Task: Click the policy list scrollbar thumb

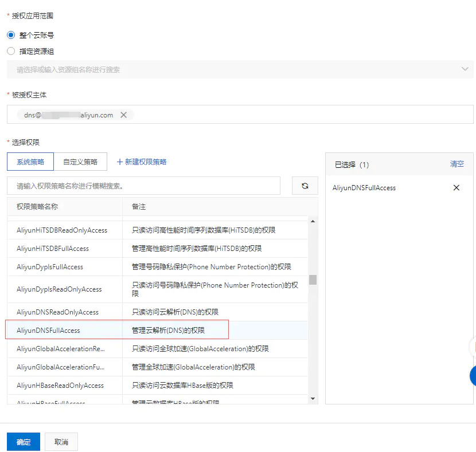Action: pos(313,280)
